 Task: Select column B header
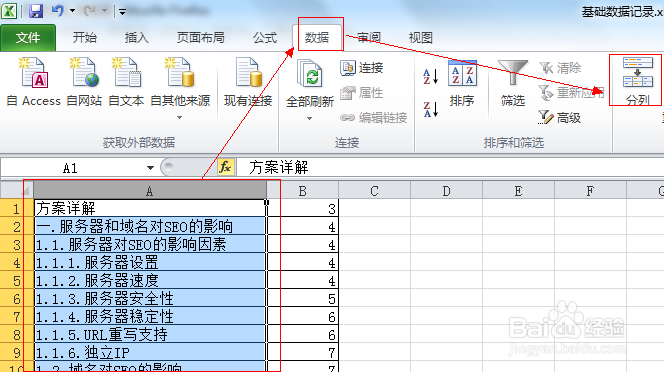302,191
